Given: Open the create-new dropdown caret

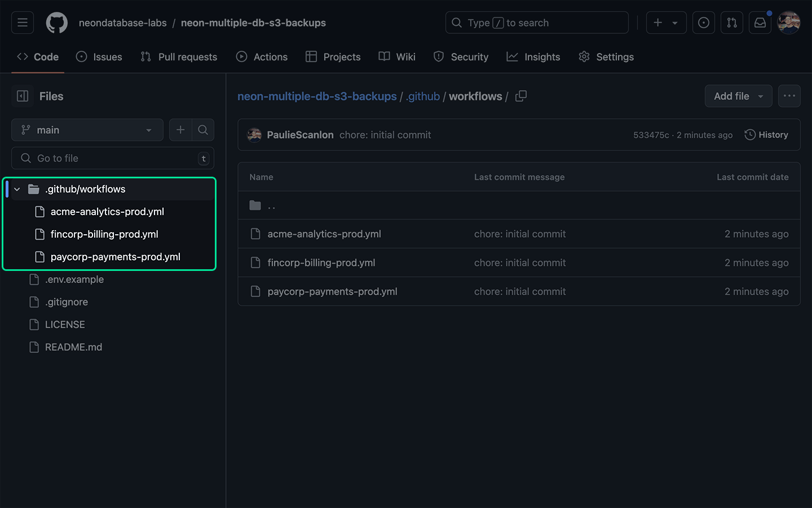Looking at the screenshot, I should click(676, 23).
